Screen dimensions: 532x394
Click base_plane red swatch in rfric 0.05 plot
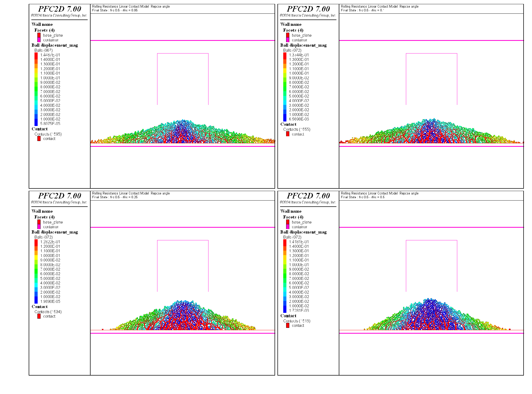coord(39,35)
